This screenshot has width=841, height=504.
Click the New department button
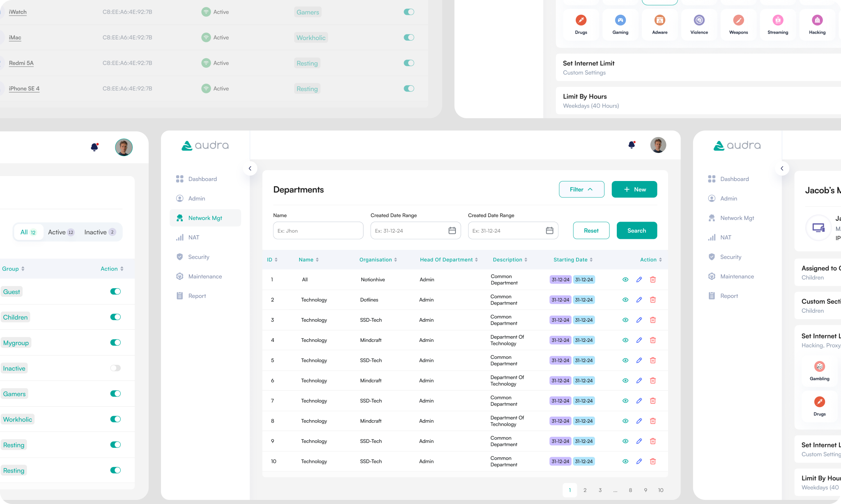(x=634, y=189)
